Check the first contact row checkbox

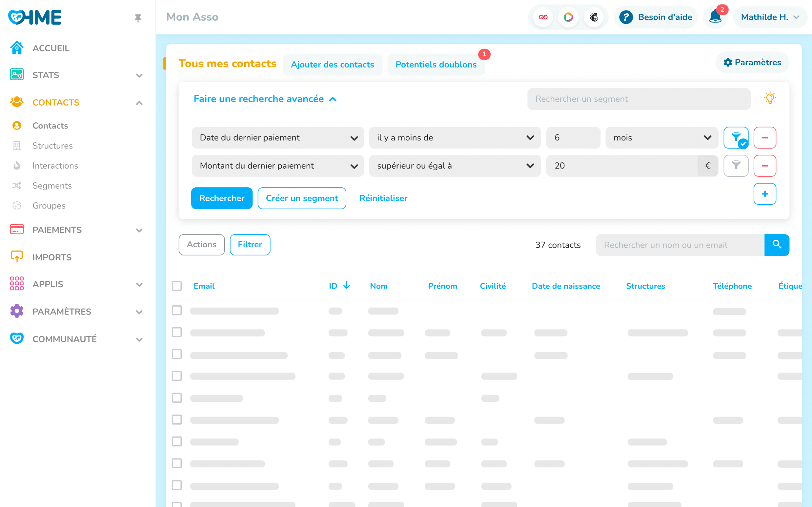[177, 310]
